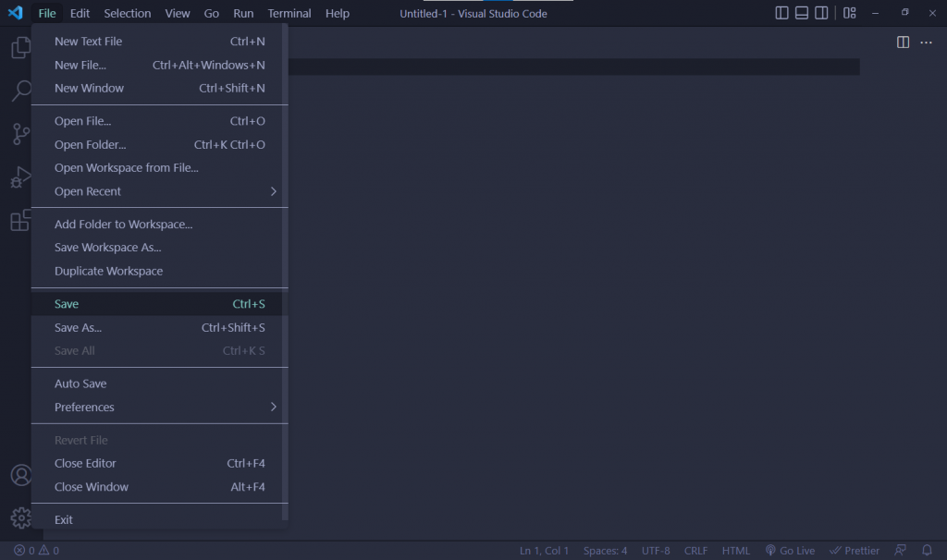Open editor More Actions ellipsis

926,43
